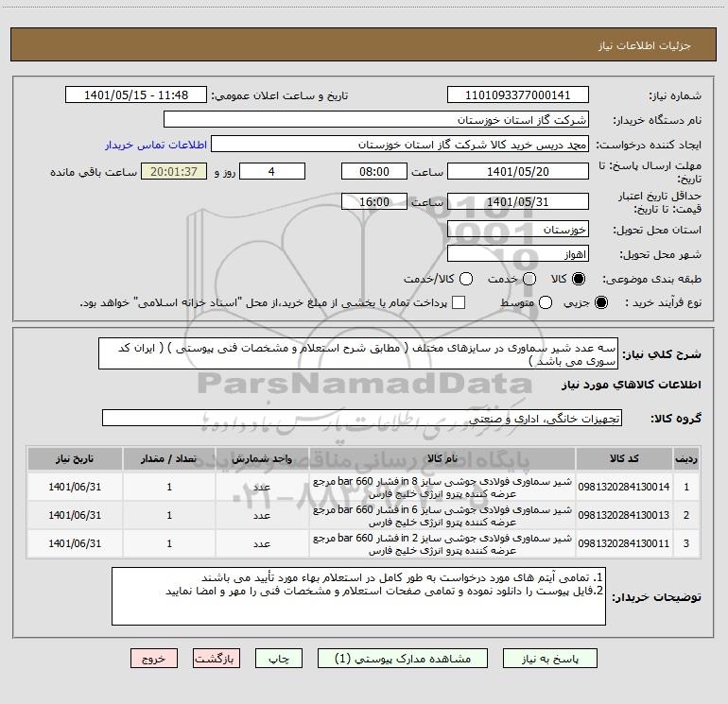
Task: Select item code 0981320284130011
Action: pyautogui.click(x=624, y=543)
